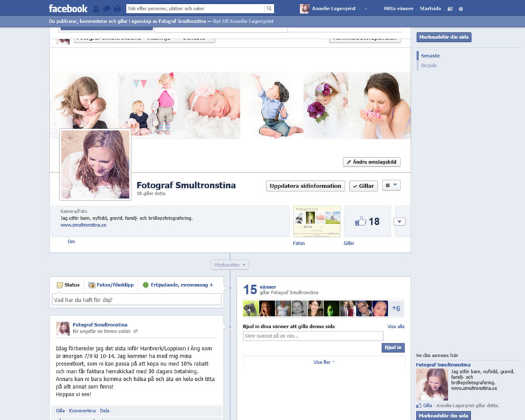Click the Byt till Annelie Lagerqvist link
Image resolution: width=525 pixels, height=420 pixels.
[243, 21]
